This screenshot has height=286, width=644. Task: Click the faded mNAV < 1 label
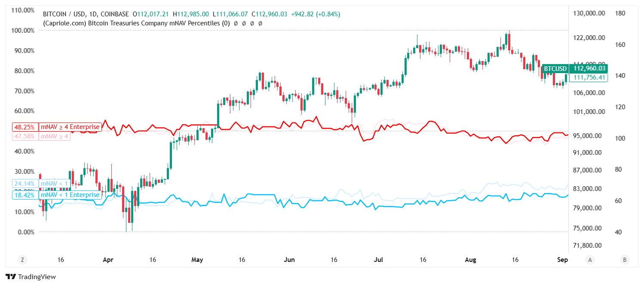point(54,184)
